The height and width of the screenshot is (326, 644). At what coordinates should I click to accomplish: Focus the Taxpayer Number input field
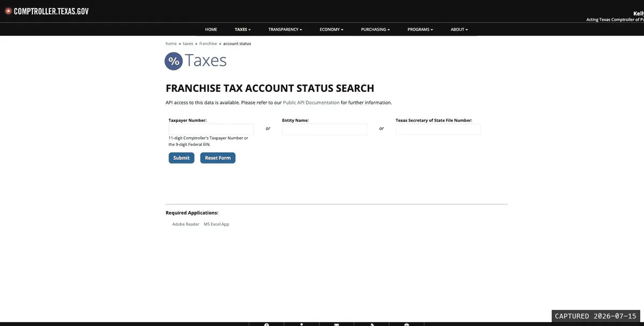point(211,129)
